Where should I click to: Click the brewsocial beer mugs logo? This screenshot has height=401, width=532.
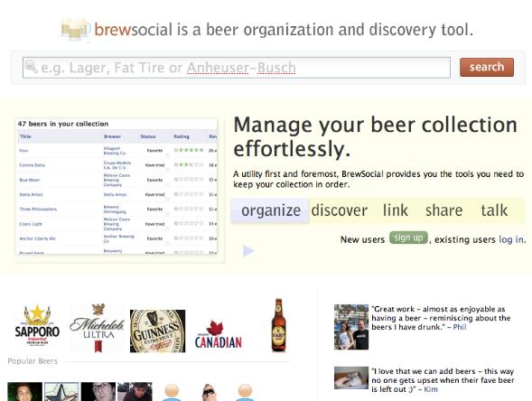(75, 29)
